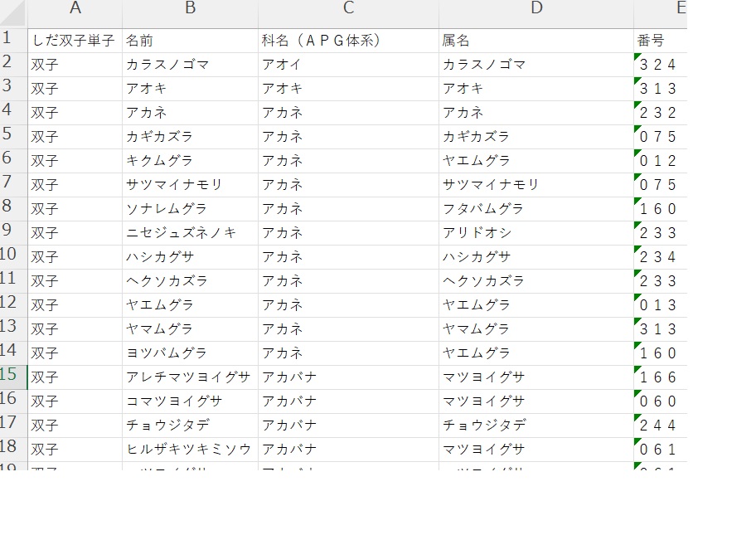Select cell チョウジタデ in column D
This screenshot has width=756, height=535.
tap(536, 426)
